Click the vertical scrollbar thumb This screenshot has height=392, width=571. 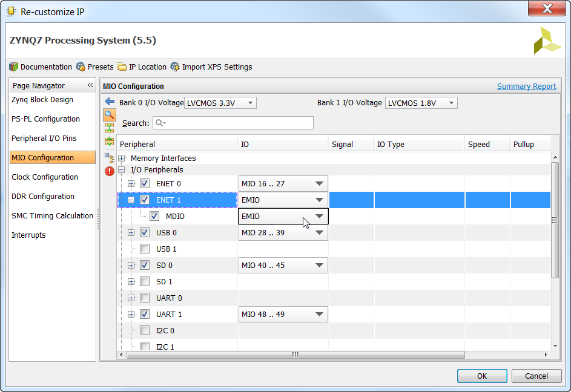pos(555,220)
